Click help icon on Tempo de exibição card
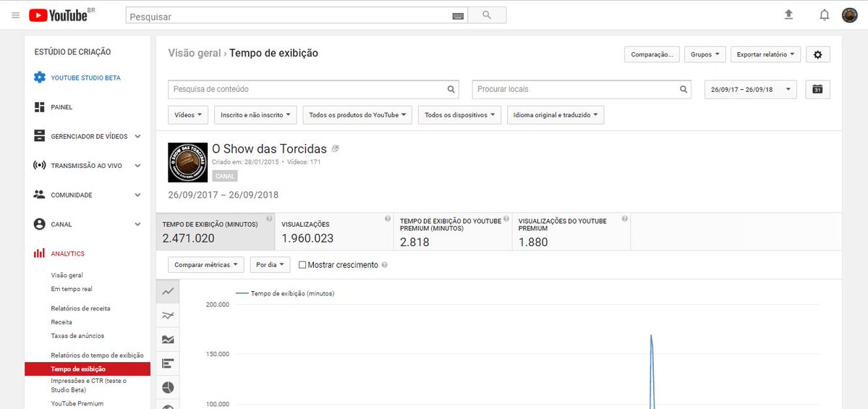 tap(269, 219)
